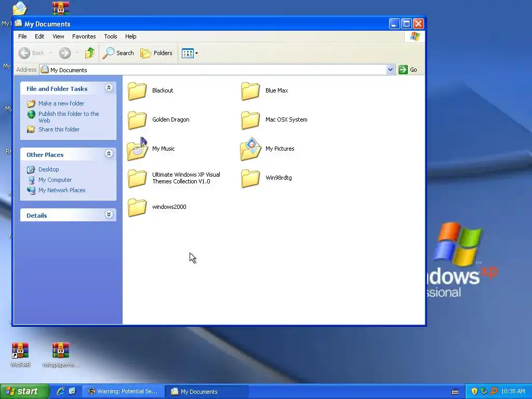Open the Help menu
The image size is (532, 399).
click(130, 36)
